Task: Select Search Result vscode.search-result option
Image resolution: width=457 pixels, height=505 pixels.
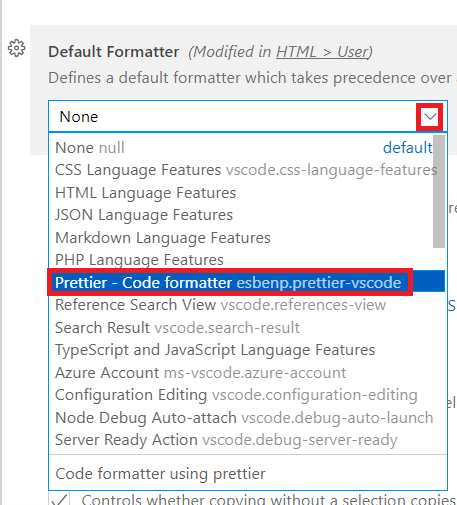Action: [247, 328]
